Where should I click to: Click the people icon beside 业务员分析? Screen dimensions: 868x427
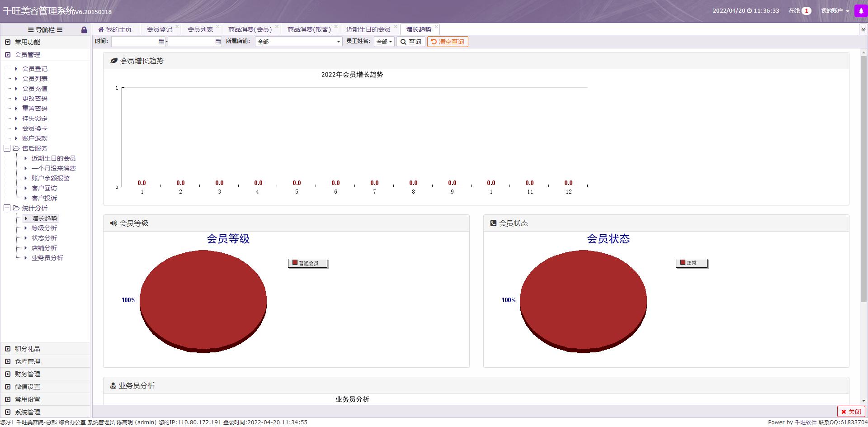click(x=113, y=386)
